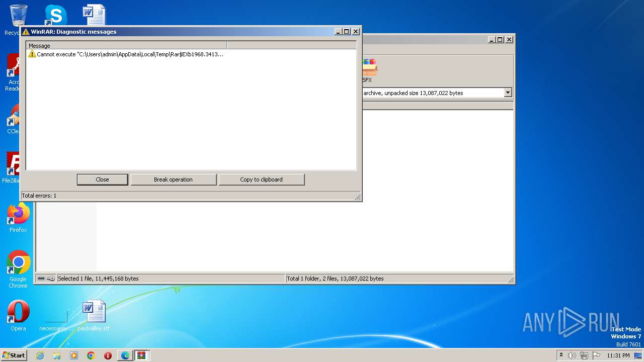Open the Google Chrome desktop shortcut
The height and width of the screenshot is (362, 644).
coord(18,269)
